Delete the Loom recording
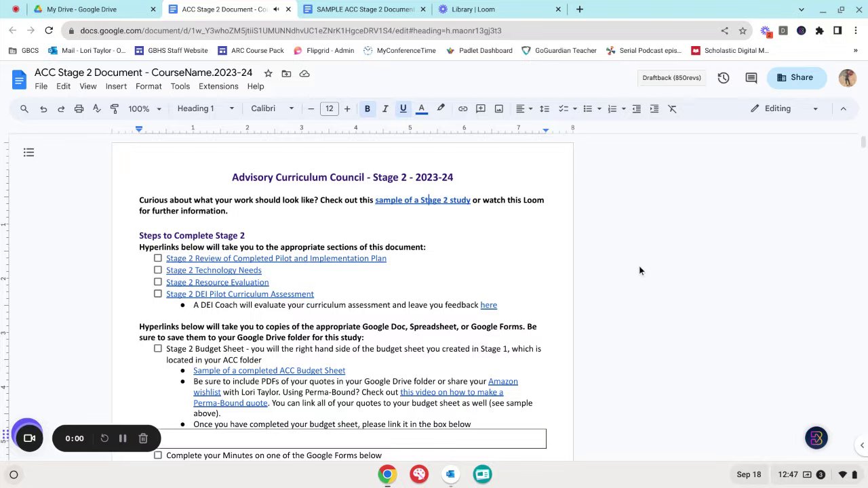The image size is (868, 488). pyautogui.click(x=143, y=439)
